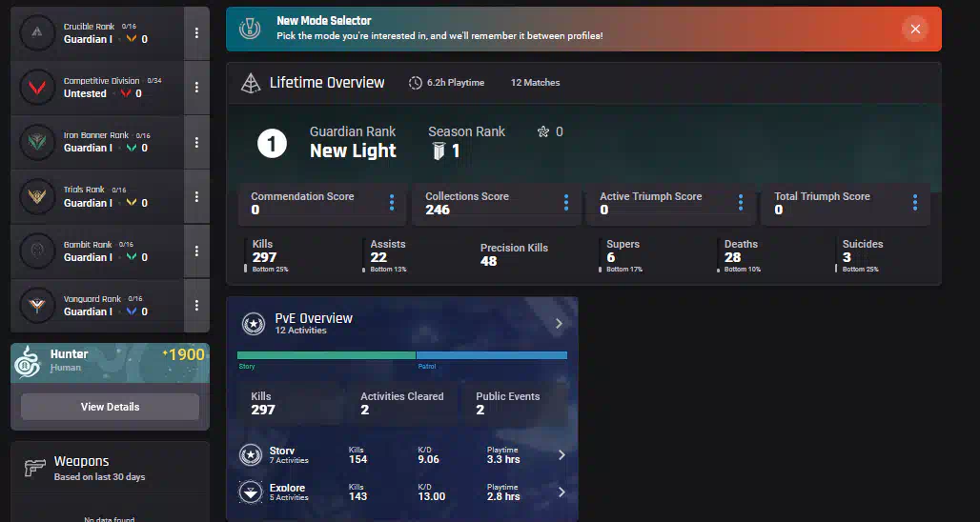Click the Season Rank banner icon
Screen dimensions: 980x522
pyautogui.click(x=439, y=151)
